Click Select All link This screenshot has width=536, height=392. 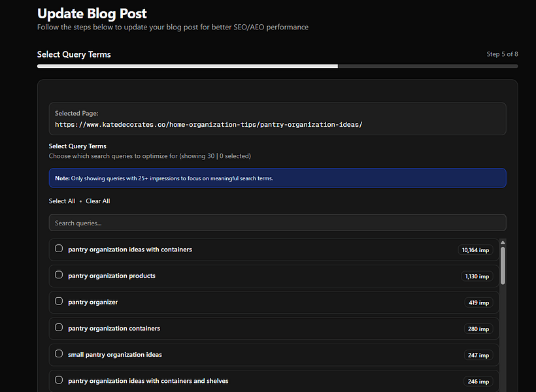[x=62, y=201]
